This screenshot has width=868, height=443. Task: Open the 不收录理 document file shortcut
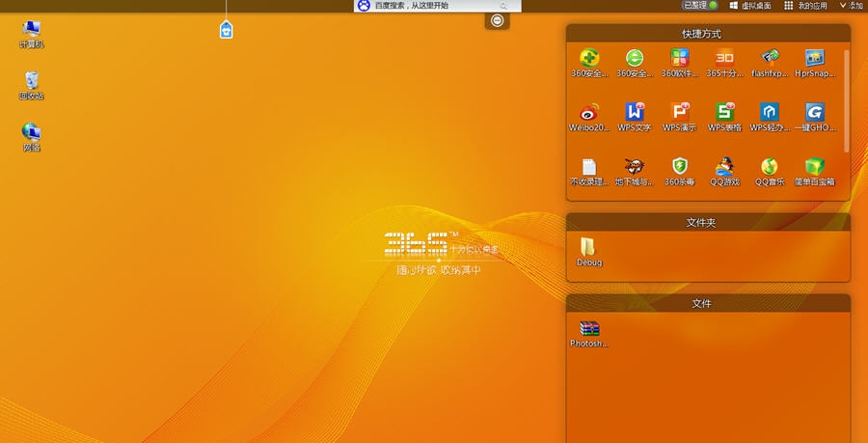point(589,172)
